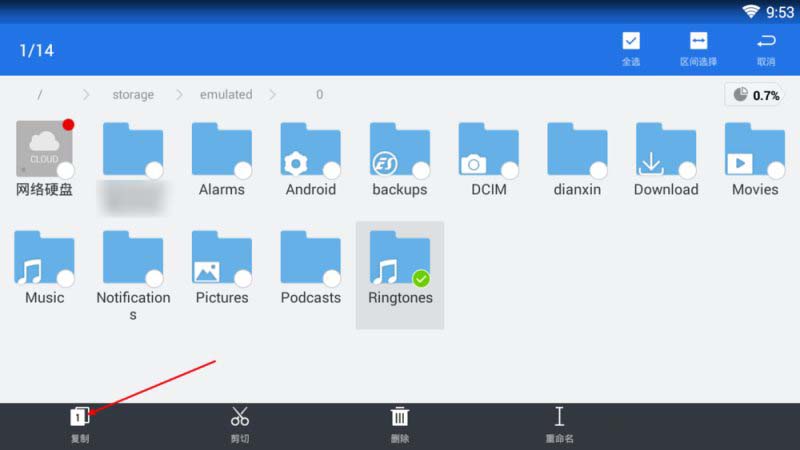Go to 'storage' in breadcrumb path
800x450 pixels.
(133, 94)
